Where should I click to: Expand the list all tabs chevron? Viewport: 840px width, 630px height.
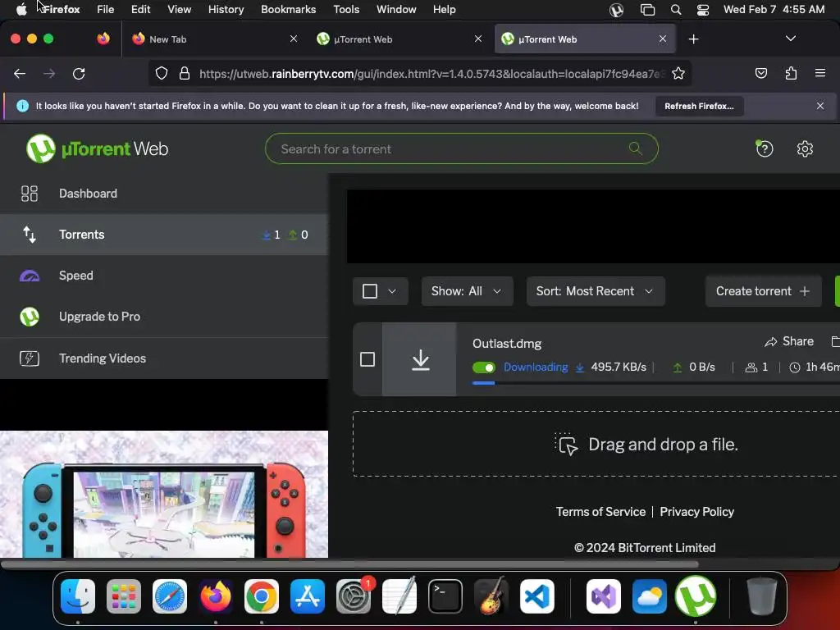790,39
